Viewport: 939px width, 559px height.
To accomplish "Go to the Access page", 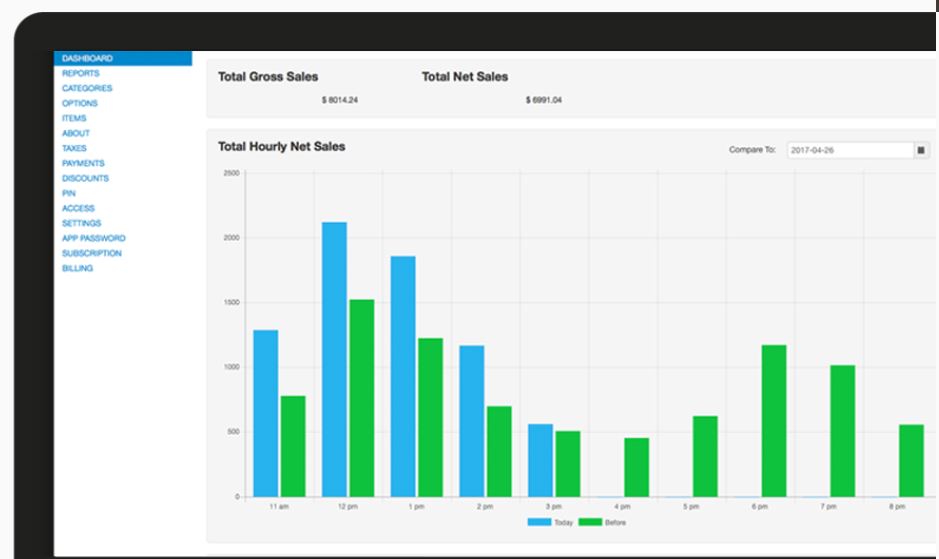I will [x=78, y=209].
